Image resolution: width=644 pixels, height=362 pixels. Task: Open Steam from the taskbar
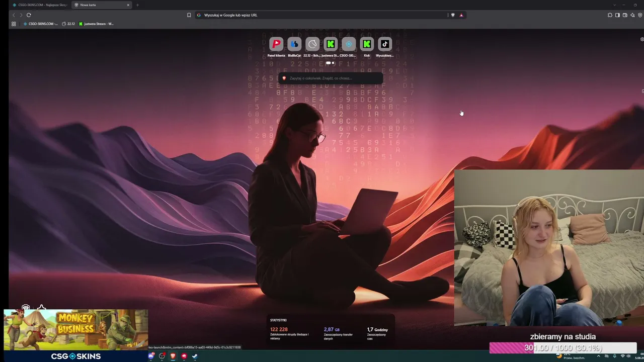coord(195,356)
